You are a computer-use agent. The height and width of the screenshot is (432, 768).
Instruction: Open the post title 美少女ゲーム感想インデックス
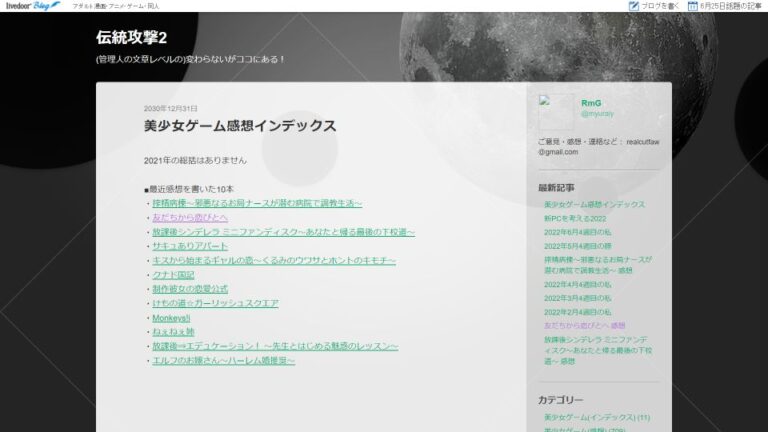(239, 126)
